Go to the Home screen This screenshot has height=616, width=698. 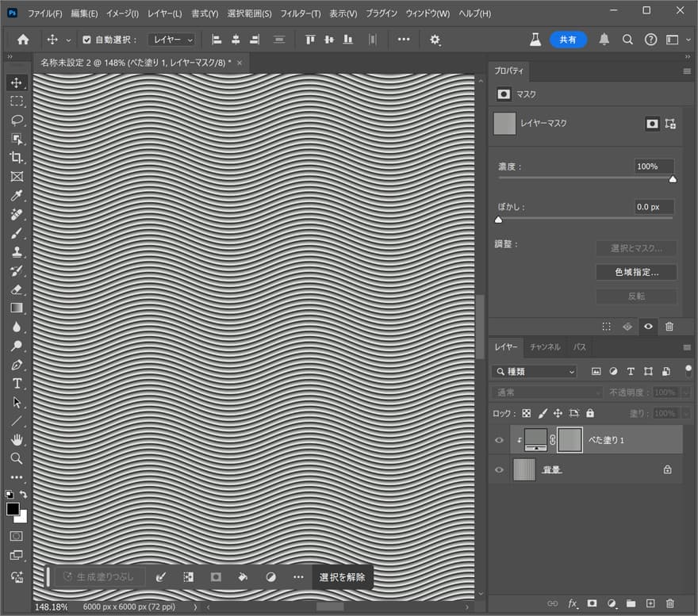click(23, 40)
